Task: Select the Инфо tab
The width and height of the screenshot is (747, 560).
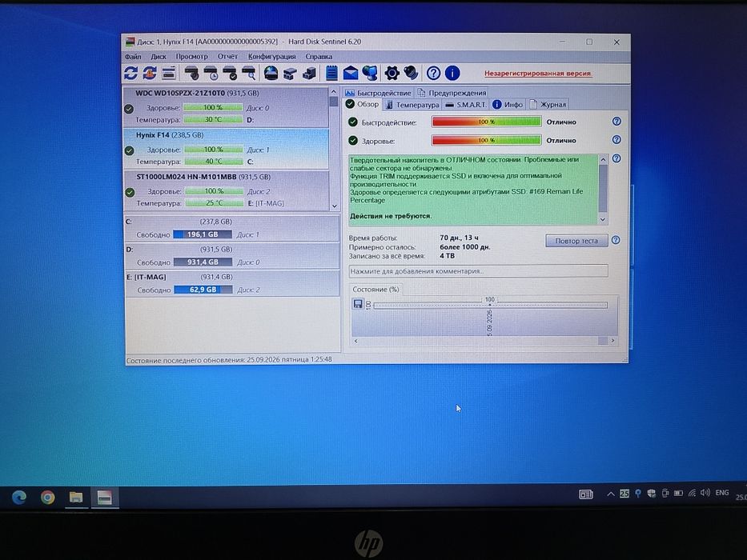Action: pyautogui.click(x=508, y=105)
